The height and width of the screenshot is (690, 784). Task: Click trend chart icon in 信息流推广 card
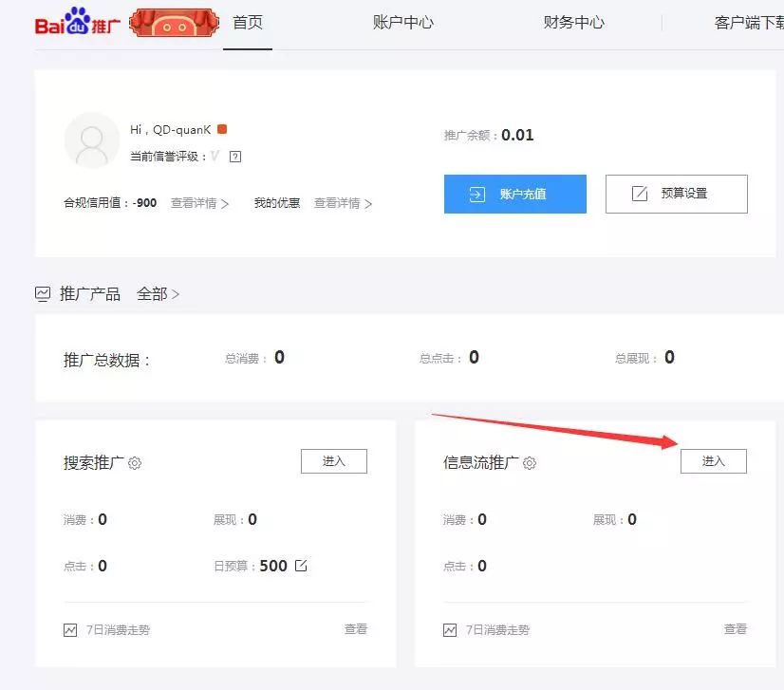pos(450,630)
